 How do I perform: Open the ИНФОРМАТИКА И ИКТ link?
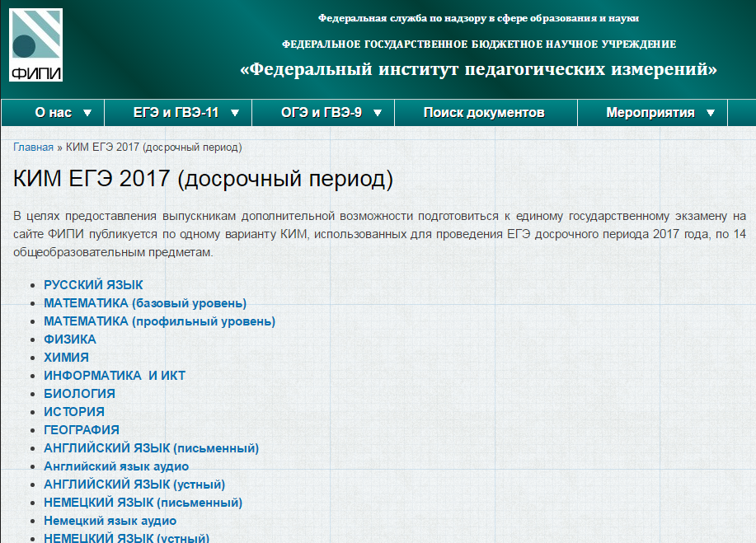[115, 376]
